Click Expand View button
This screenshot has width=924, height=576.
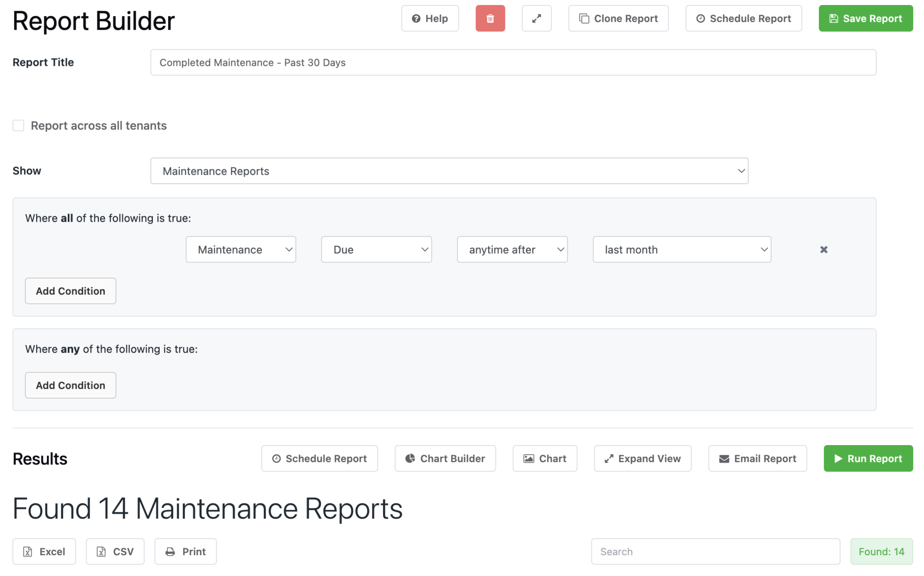coord(642,458)
